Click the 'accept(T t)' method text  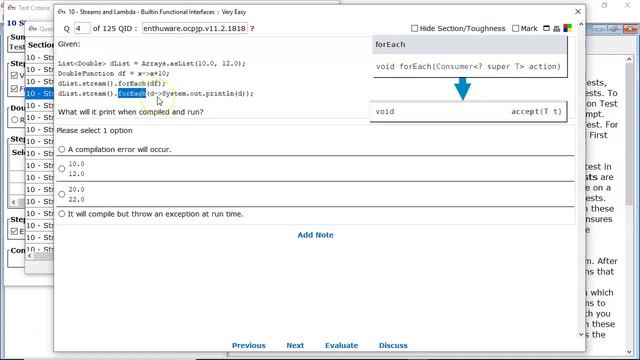[536, 111]
